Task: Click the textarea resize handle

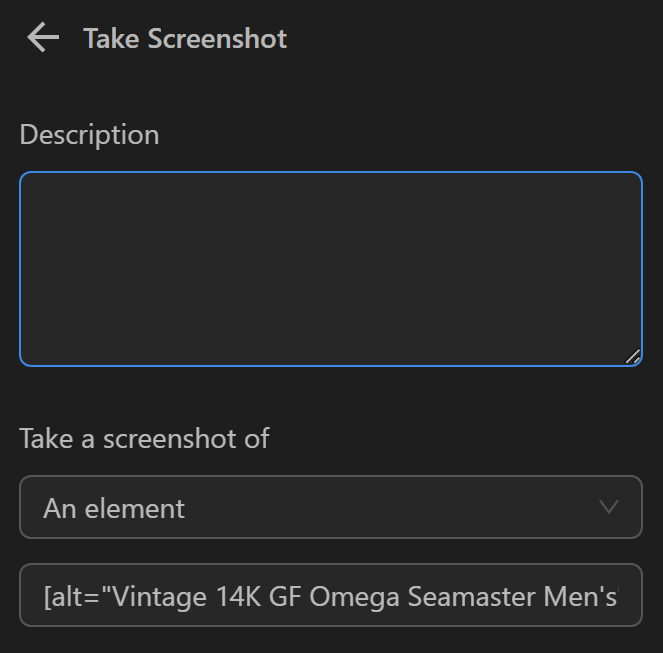Action: [x=632, y=356]
